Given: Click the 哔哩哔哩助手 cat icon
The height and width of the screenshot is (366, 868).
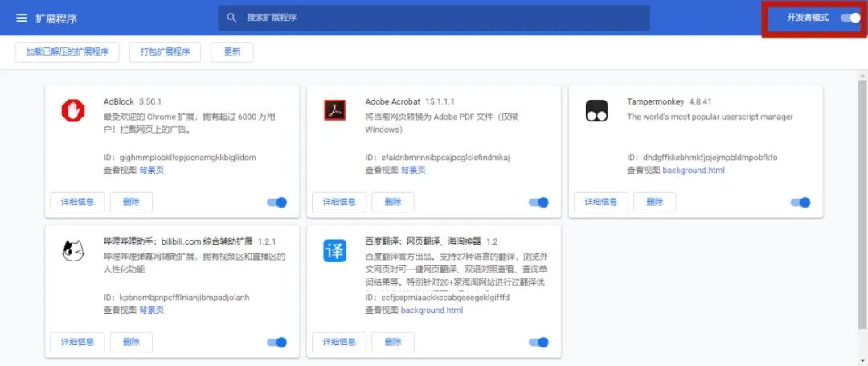Looking at the screenshot, I should pyautogui.click(x=73, y=251).
